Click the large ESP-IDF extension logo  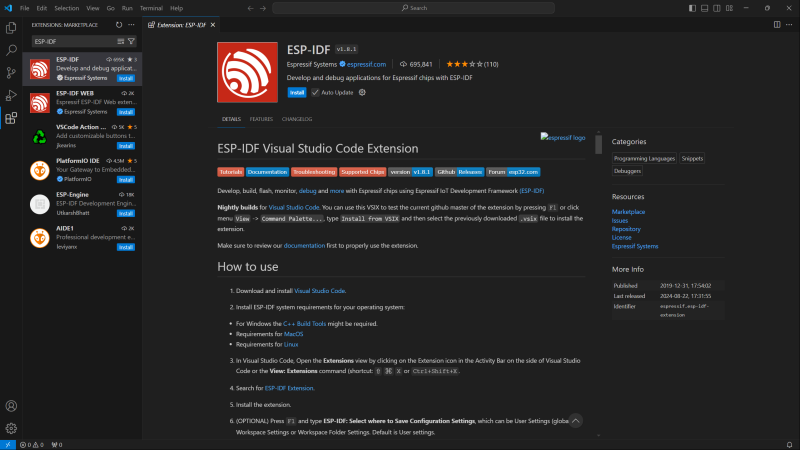(x=247, y=72)
